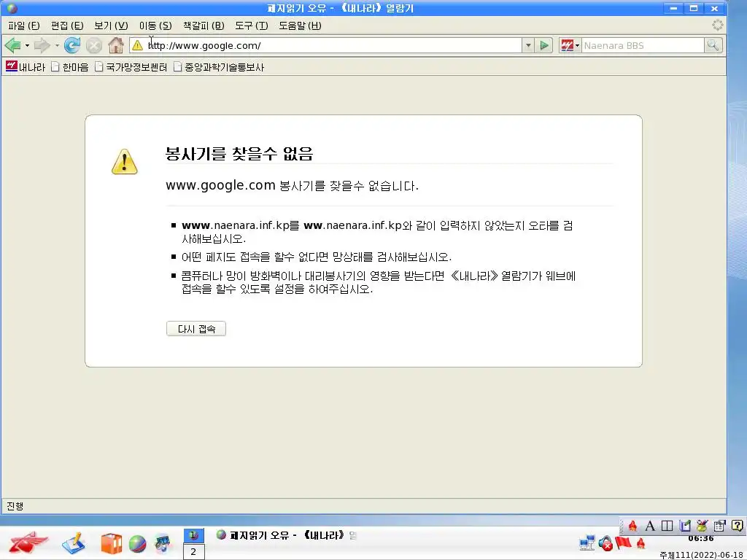Screen dimensions: 747x560
Task: Click the 다시 접속 retry button
Action: [x=196, y=329]
